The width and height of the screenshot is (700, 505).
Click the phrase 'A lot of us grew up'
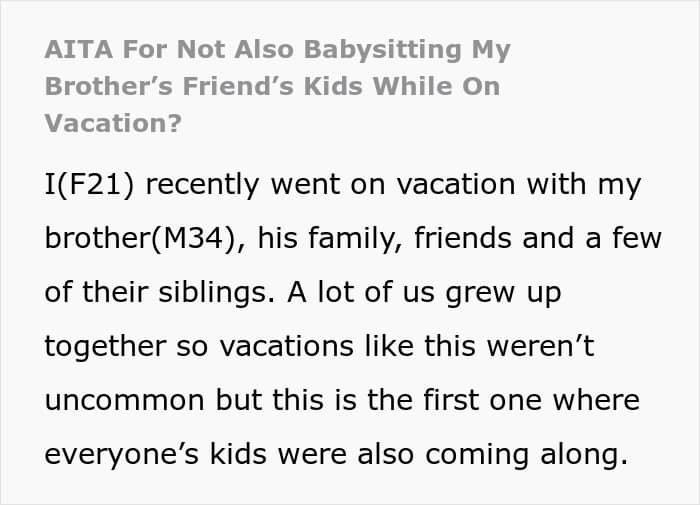coord(424,292)
